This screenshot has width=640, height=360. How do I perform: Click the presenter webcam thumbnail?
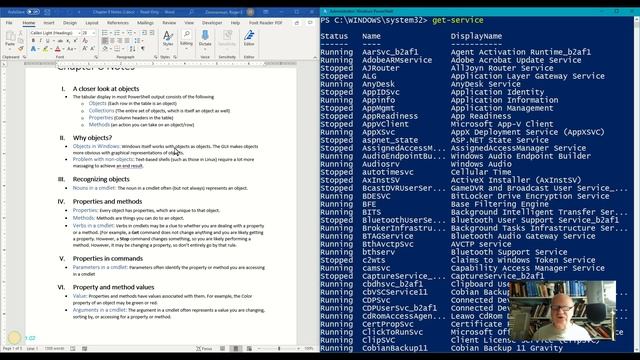[562, 310]
